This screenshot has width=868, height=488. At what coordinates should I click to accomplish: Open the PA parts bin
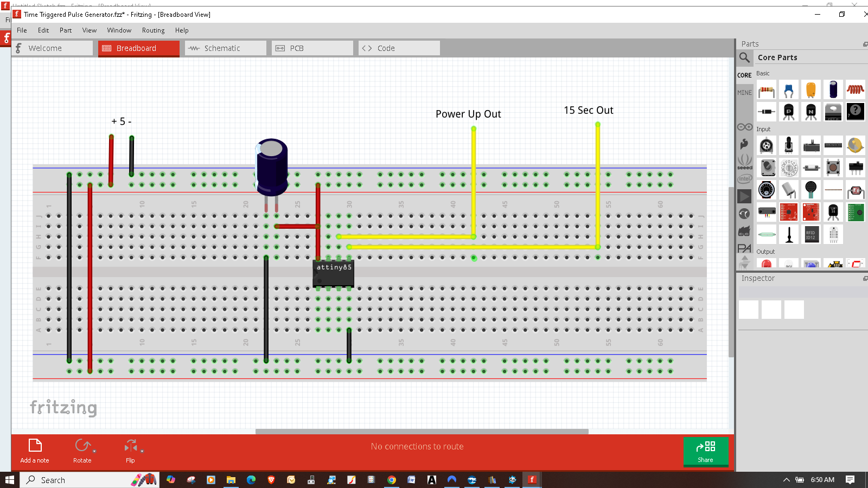744,248
